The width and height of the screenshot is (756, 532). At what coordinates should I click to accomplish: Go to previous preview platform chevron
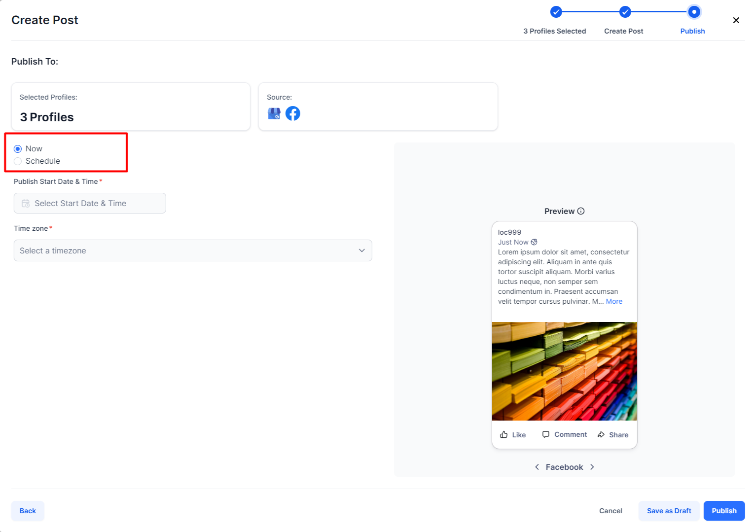click(x=537, y=467)
